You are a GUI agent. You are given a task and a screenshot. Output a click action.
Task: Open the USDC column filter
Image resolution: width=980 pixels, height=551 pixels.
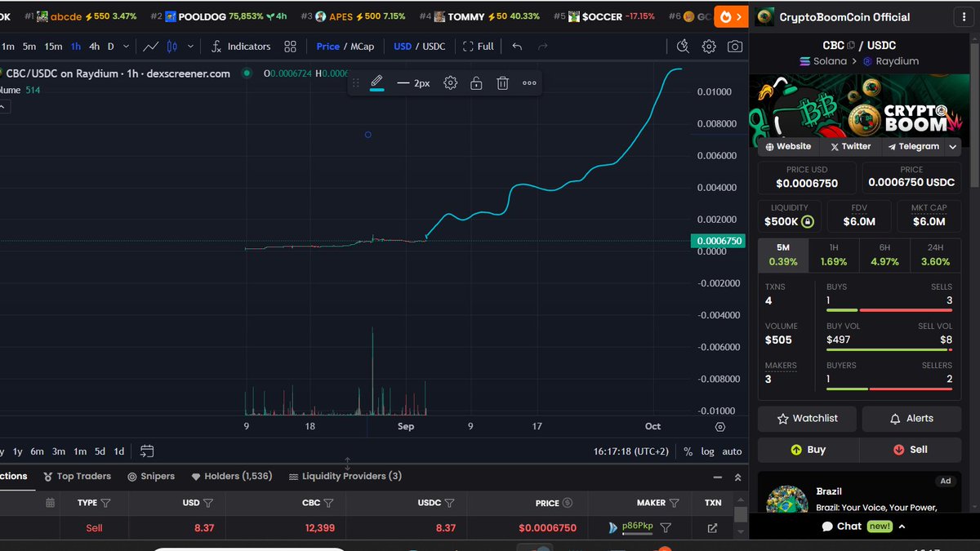pyautogui.click(x=449, y=503)
